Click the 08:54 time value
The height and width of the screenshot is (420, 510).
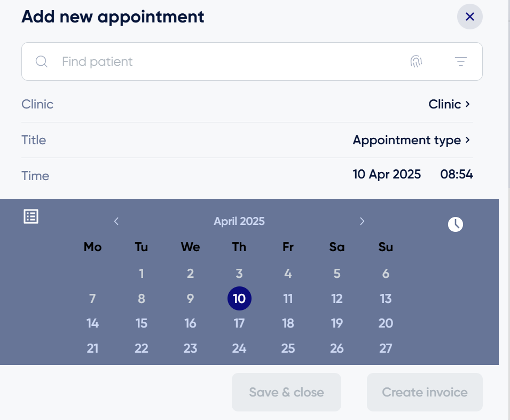pyautogui.click(x=457, y=174)
